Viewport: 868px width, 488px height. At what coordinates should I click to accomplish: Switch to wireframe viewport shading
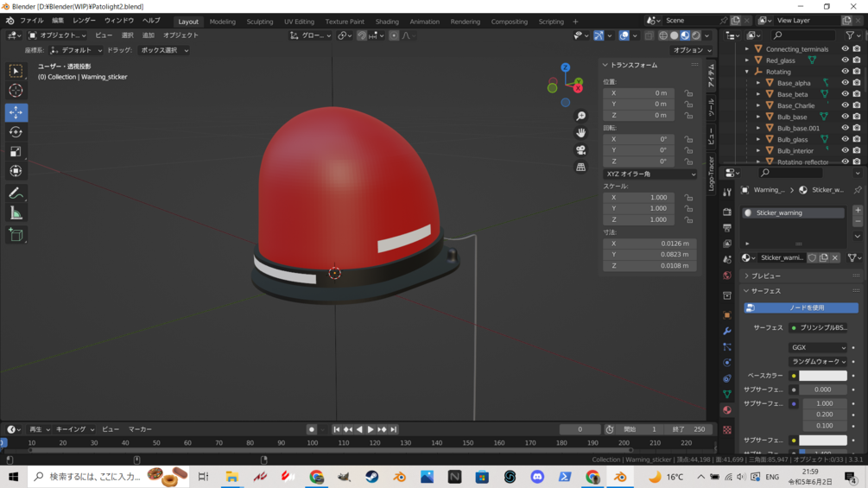click(663, 35)
